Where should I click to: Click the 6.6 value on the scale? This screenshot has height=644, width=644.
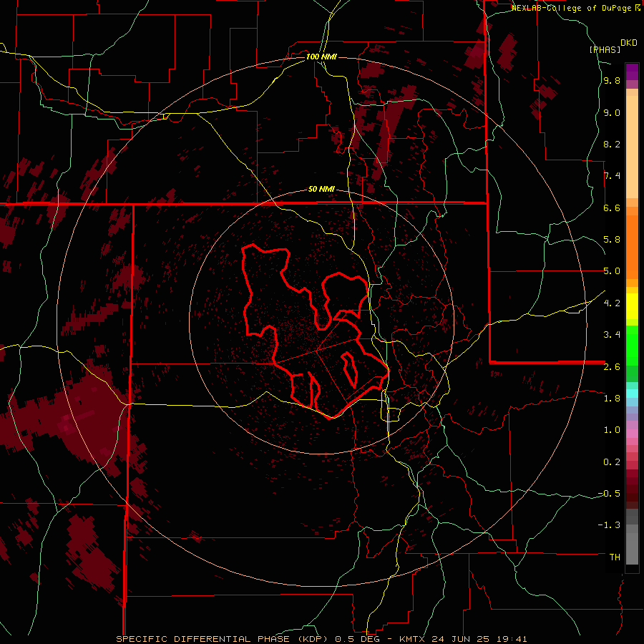coord(612,208)
